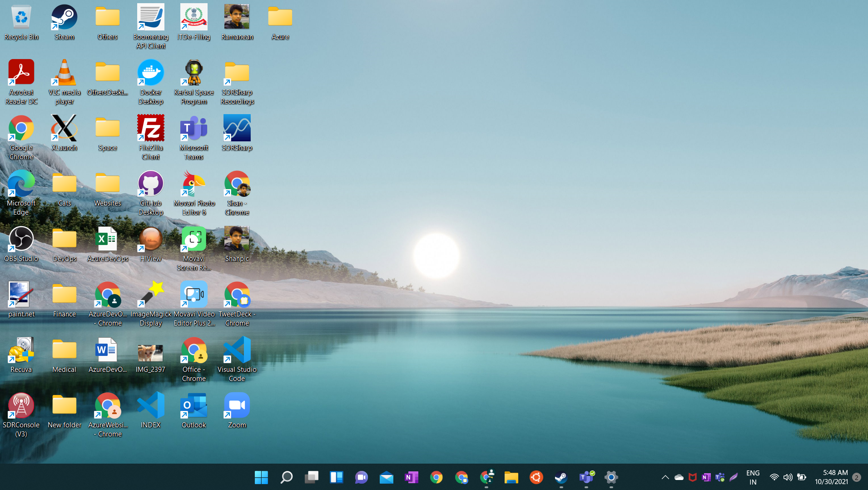Screen dimensions: 868x490
Task: Select the Acrobat Reader DC shortcut
Action: tap(21, 82)
